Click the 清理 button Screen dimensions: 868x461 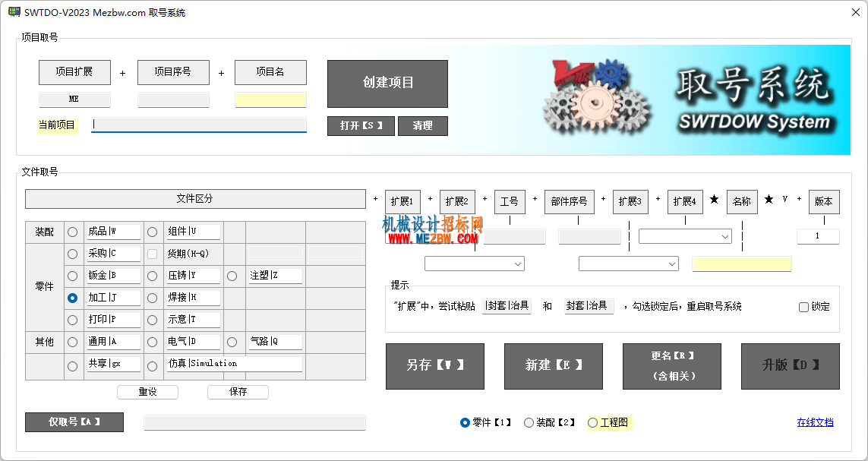click(x=423, y=125)
